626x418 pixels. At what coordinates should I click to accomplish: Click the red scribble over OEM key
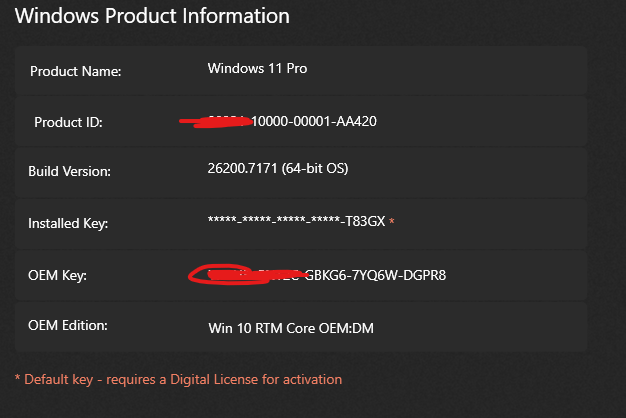point(248,275)
